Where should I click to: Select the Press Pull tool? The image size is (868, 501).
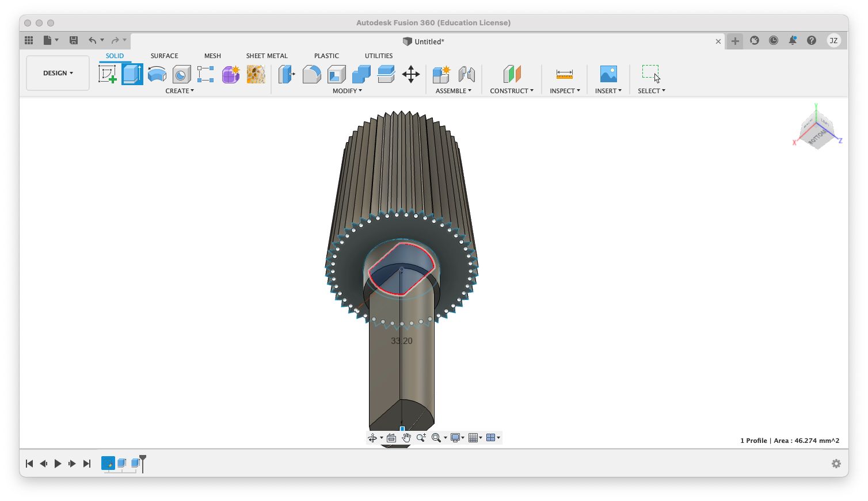[287, 74]
